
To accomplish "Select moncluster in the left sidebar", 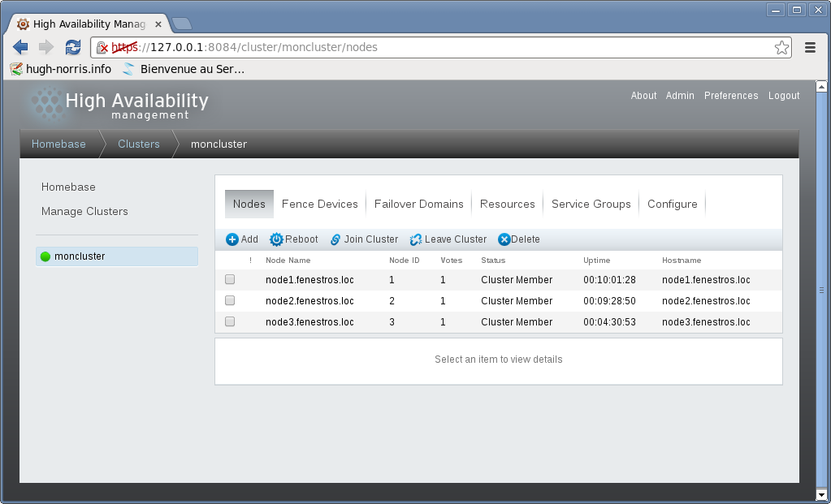I will pyautogui.click(x=80, y=256).
